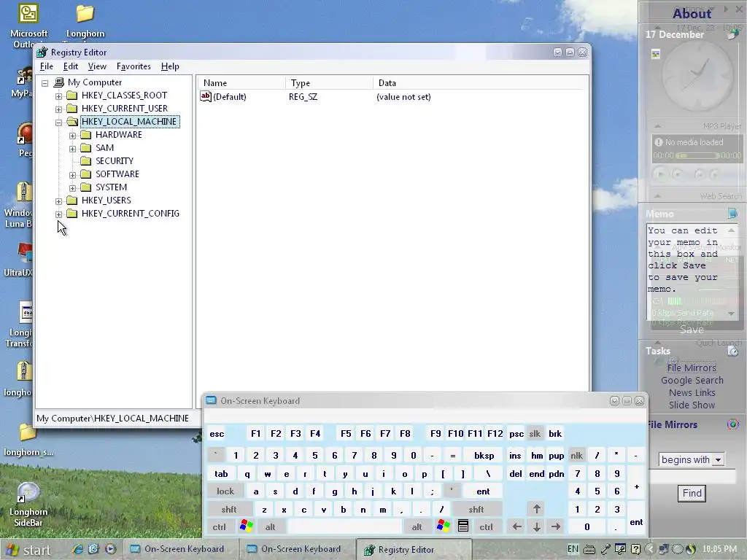Expand the HKEY_CURRENT_CONFIG key
The image size is (747, 560).
point(58,214)
